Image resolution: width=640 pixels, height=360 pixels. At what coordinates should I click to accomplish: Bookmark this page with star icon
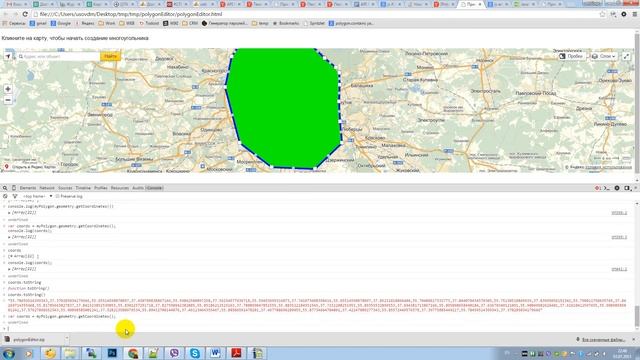coord(602,14)
